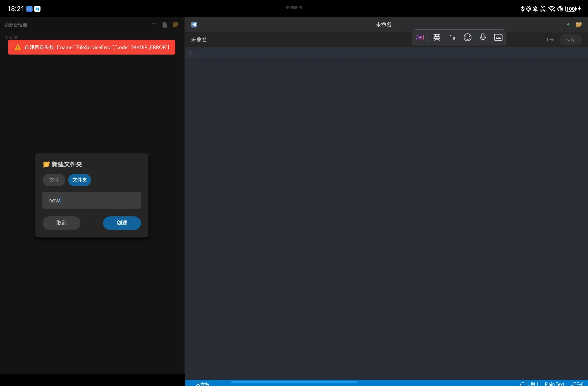Open the emoji picker in input toolbar
The image size is (588, 386).
467,38
